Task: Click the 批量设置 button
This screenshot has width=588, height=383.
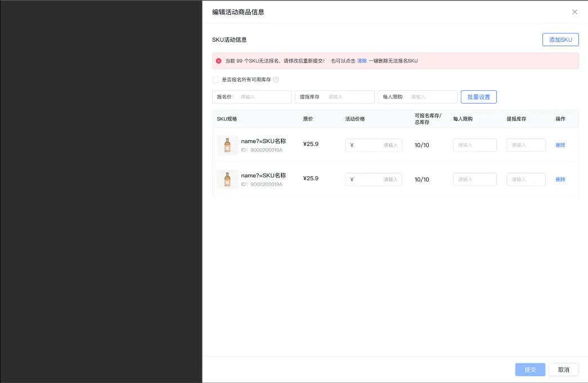Action: [478, 97]
